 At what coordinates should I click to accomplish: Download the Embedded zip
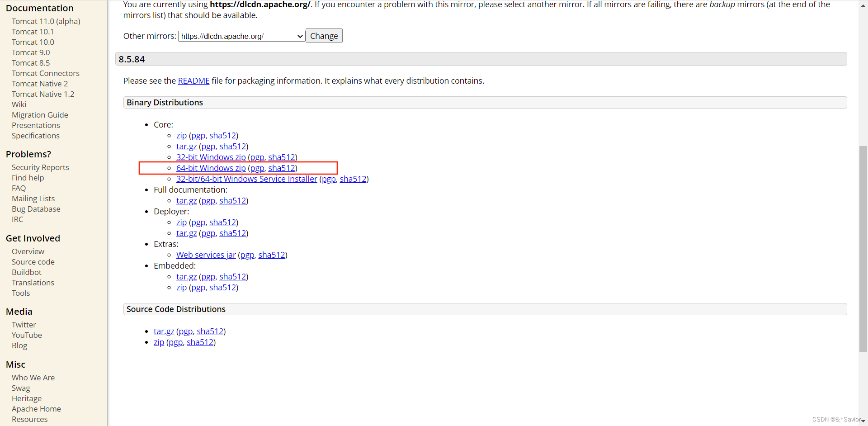pyautogui.click(x=181, y=288)
